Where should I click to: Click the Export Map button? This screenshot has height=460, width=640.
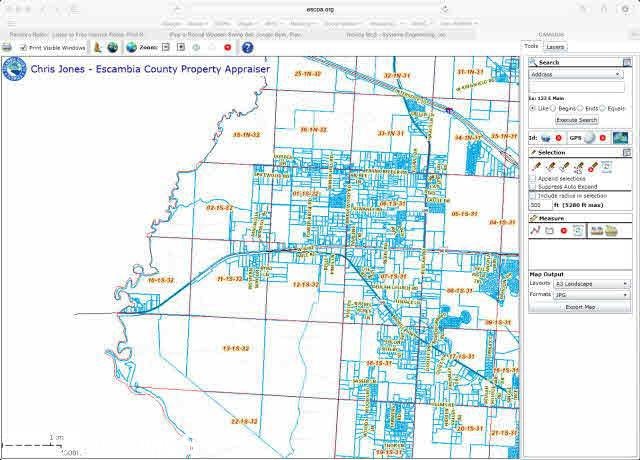580,307
